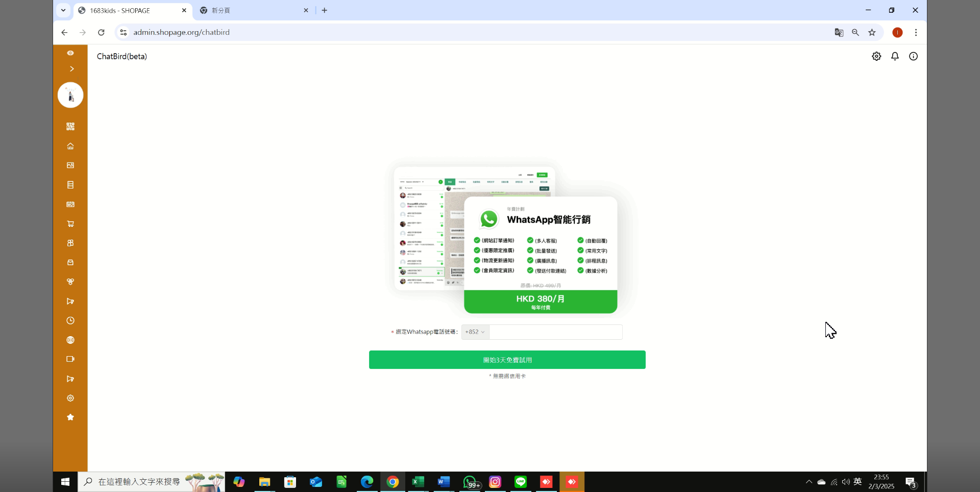Open Word from the taskbar
This screenshot has width=980, height=492.
(444, 482)
